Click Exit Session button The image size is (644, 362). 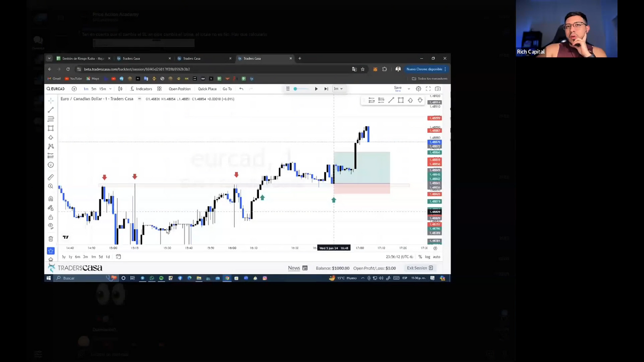tap(419, 268)
